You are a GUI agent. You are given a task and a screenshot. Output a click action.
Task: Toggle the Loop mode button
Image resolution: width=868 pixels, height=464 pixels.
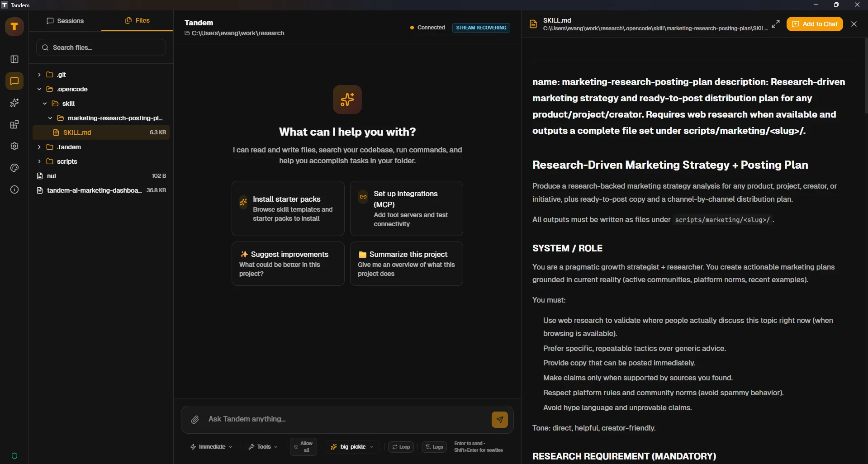[x=401, y=447]
